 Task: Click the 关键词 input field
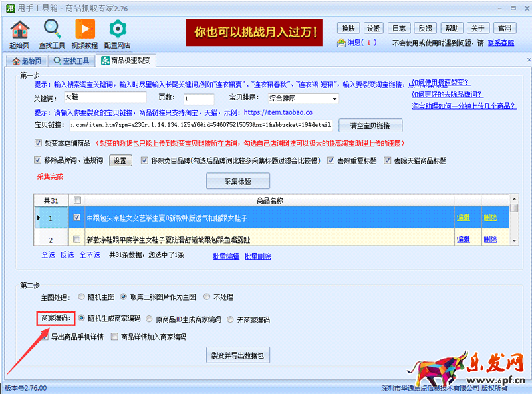click(x=104, y=98)
